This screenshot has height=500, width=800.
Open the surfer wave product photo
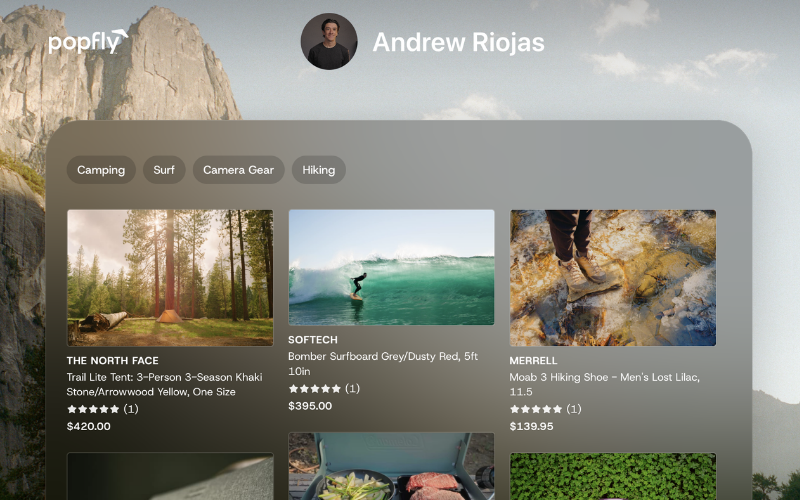(391, 267)
